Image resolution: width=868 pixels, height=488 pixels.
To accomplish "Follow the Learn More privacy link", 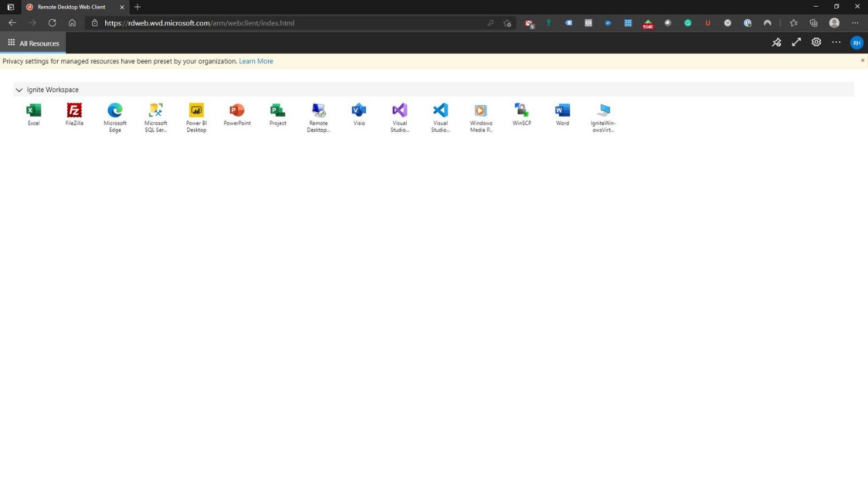I will pyautogui.click(x=256, y=61).
